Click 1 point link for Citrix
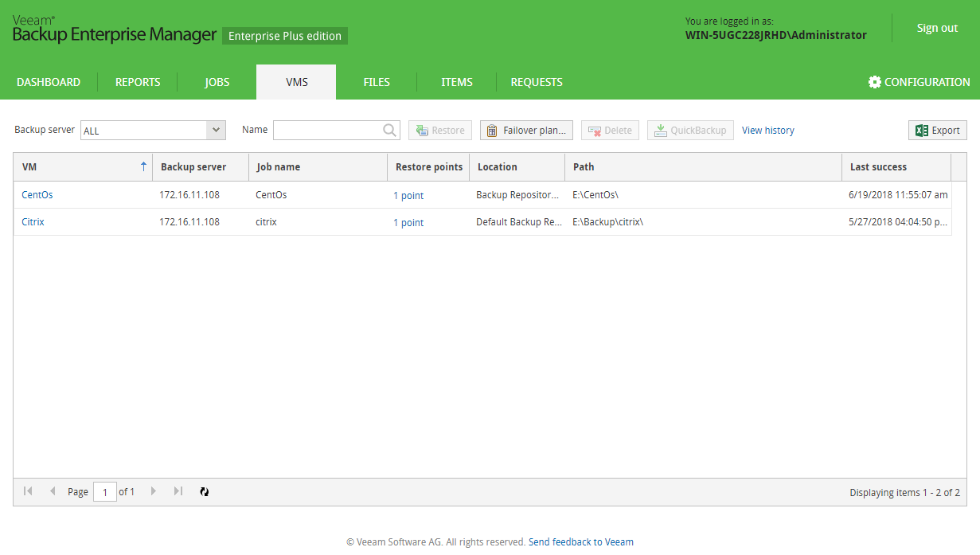This screenshot has width=980, height=555. pos(408,223)
